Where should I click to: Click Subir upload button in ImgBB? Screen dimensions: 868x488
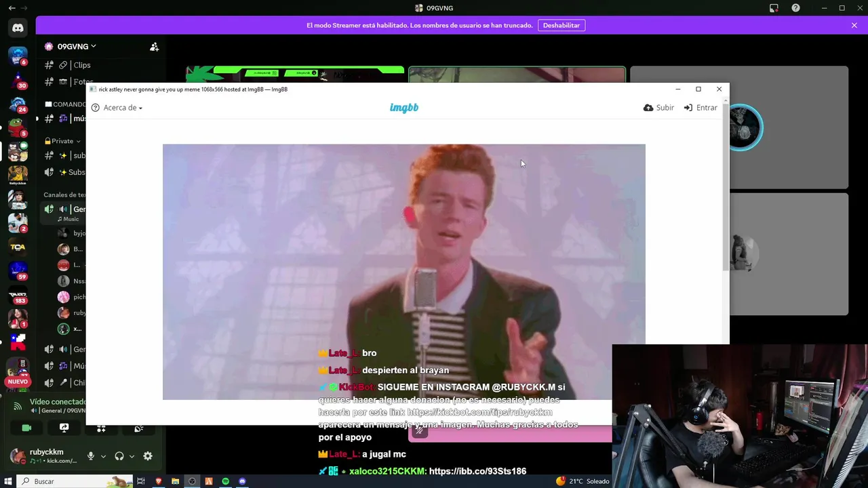pyautogui.click(x=658, y=108)
